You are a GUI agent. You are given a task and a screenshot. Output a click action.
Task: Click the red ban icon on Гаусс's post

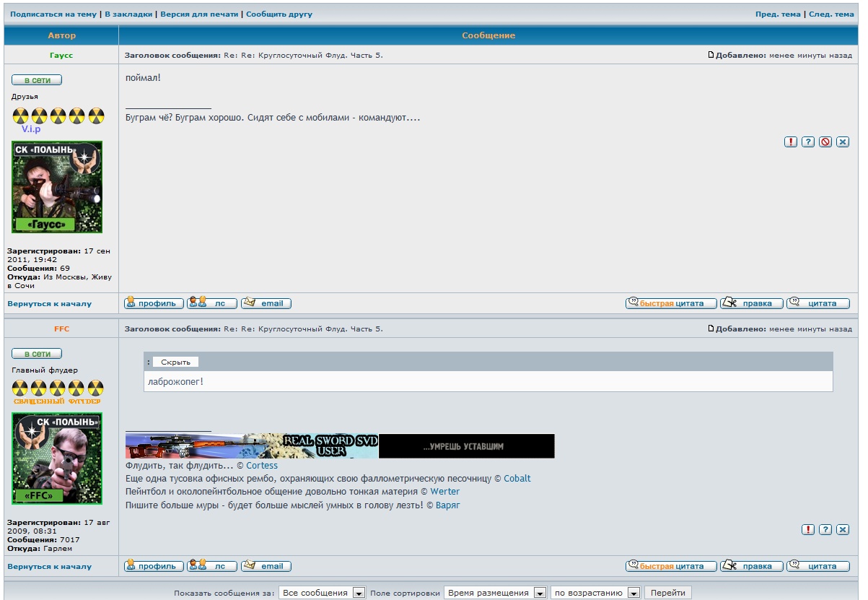tap(825, 142)
